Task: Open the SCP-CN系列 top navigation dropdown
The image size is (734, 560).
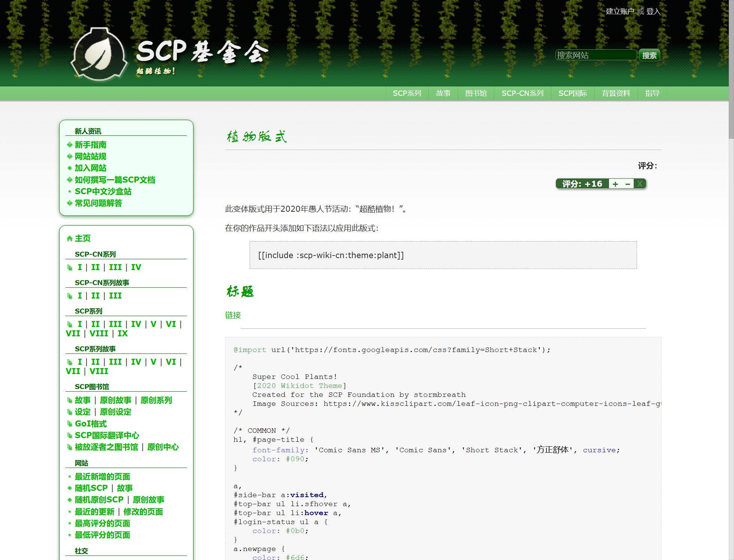Action: 522,93
